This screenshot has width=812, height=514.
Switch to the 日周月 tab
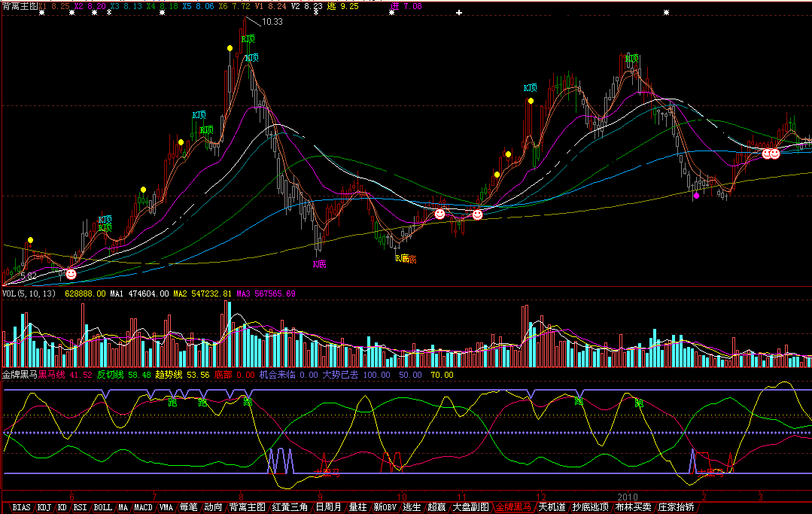(328, 508)
